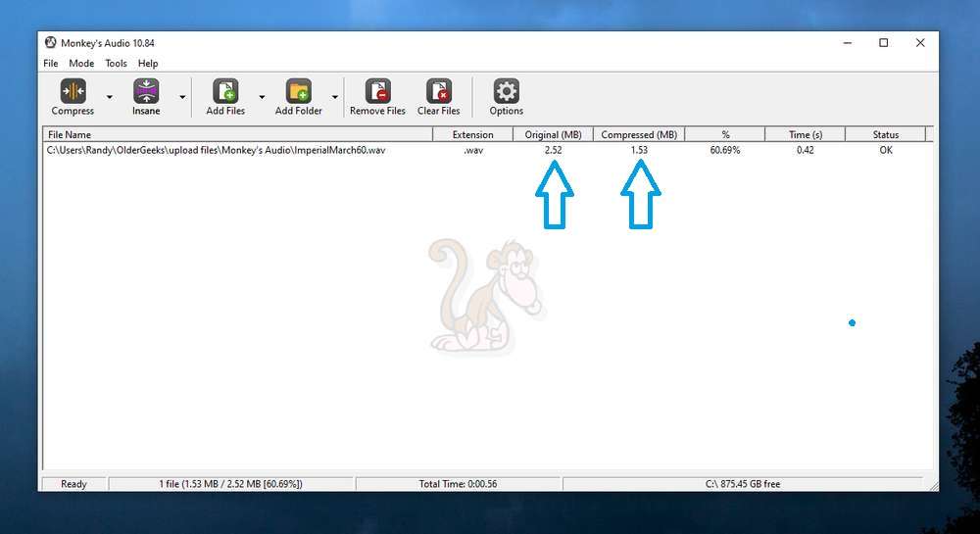The height and width of the screenshot is (534, 980).
Task: Sort by the Status column header
Action: [886, 134]
